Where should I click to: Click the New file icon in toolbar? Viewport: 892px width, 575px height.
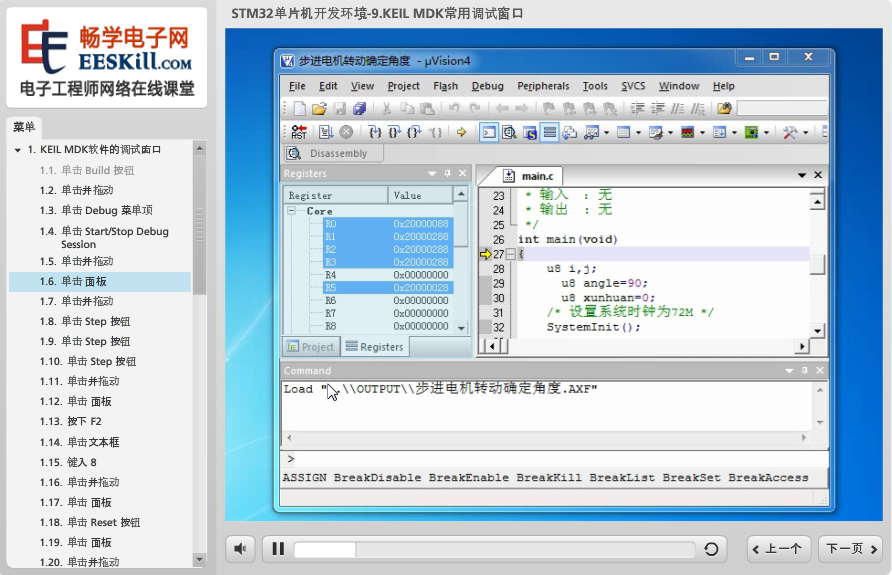click(300, 108)
